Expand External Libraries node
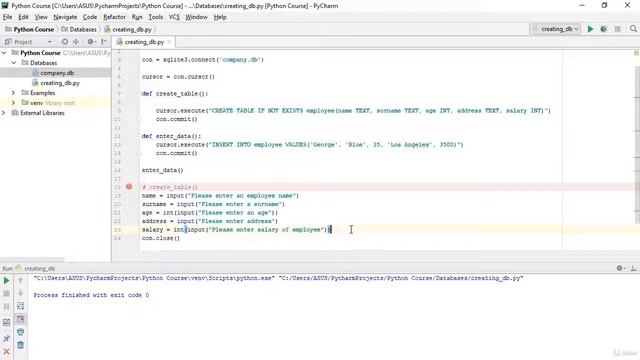 [x=4, y=113]
